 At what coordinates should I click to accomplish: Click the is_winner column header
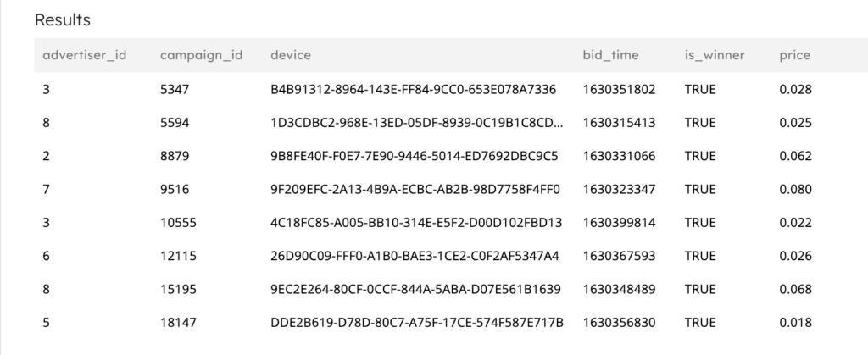pos(714,56)
